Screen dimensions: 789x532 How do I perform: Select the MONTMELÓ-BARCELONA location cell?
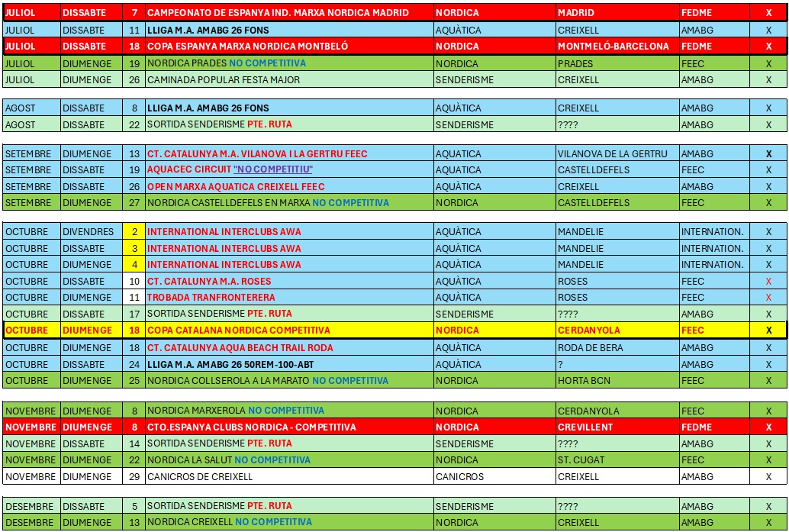(x=613, y=47)
